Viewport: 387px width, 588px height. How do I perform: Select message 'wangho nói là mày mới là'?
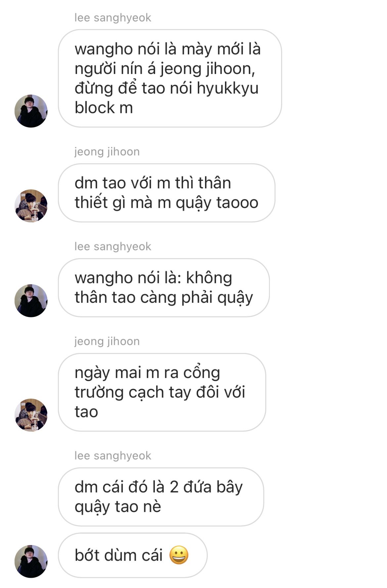(x=170, y=78)
